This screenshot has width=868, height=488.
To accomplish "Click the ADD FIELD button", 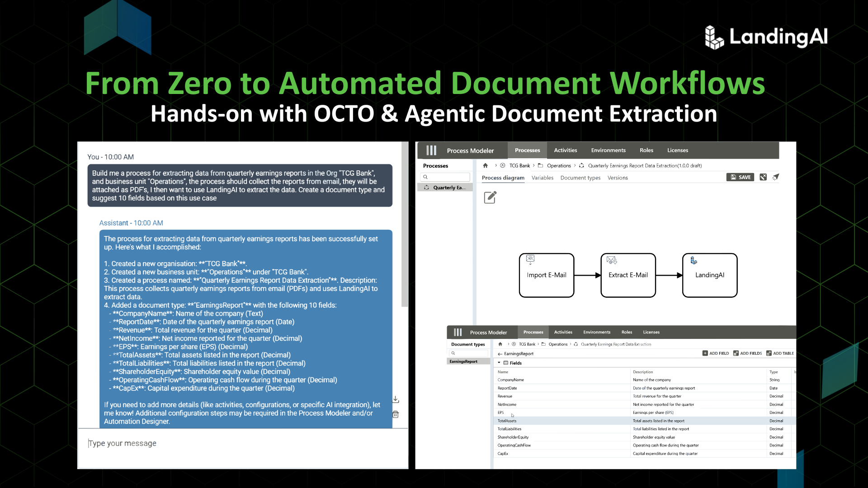I will (x=716, y=353).
